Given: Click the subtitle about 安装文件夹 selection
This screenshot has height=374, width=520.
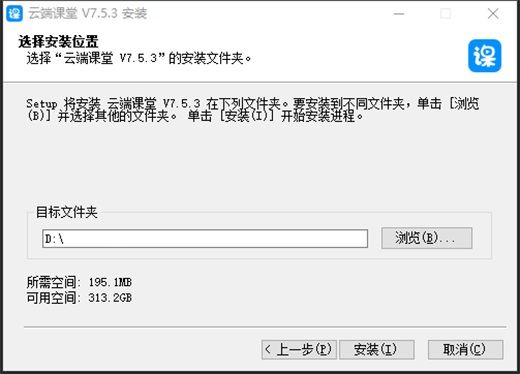Looking at the screenshot, I should (x=139, y=58).
